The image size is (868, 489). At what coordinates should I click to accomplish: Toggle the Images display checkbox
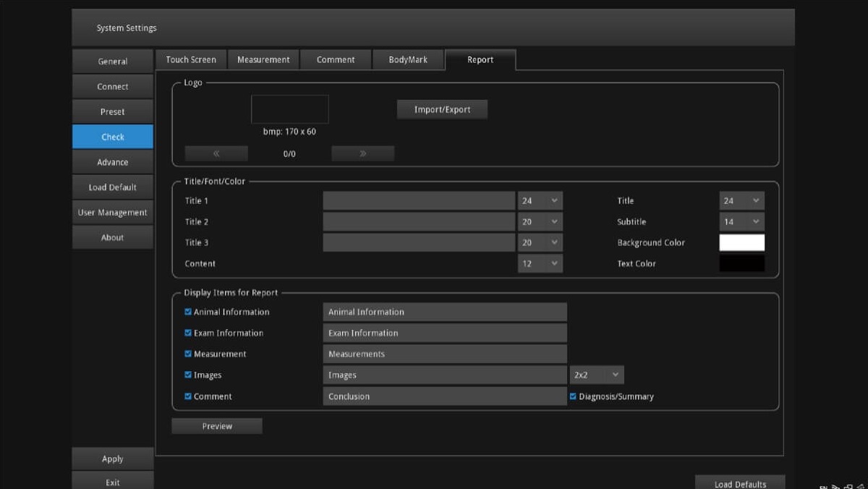click(189, 375)
